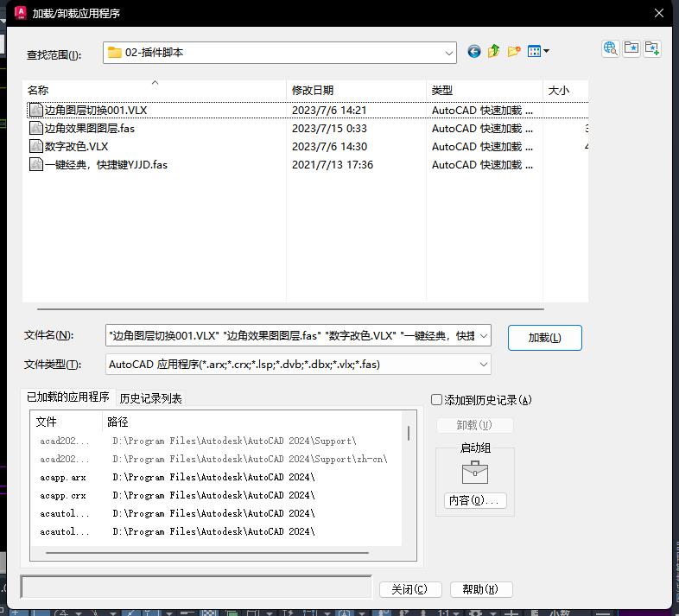Select file name 边角图层切换001.VLX

tap(96, 110)
